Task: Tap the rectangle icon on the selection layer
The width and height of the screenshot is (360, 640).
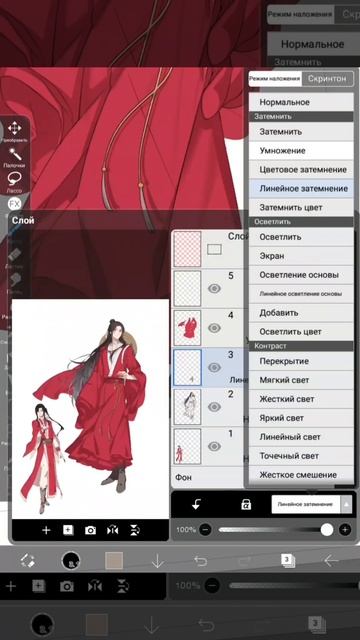Action: 214,249
